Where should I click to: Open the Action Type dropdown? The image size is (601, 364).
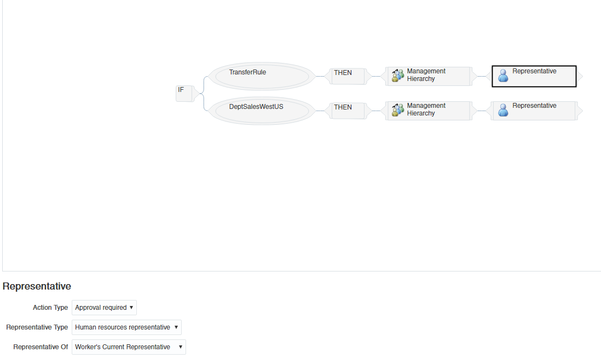104,308
